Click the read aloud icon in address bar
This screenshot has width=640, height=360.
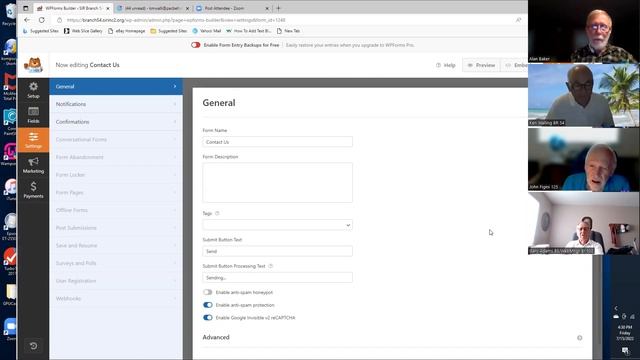pyautogui.click(x=518, y=20)
